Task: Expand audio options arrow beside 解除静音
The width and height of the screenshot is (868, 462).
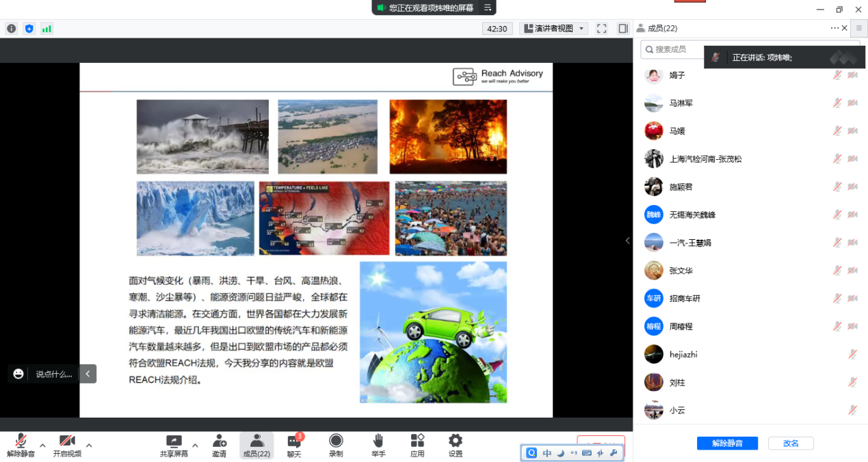Action: [x=42, y=446]
